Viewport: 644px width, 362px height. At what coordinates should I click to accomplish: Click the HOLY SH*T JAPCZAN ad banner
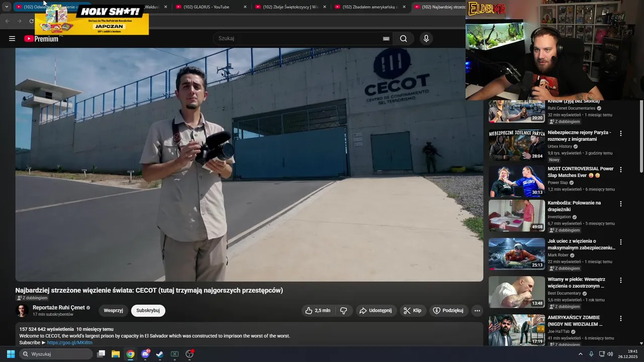tap(92, 19)
